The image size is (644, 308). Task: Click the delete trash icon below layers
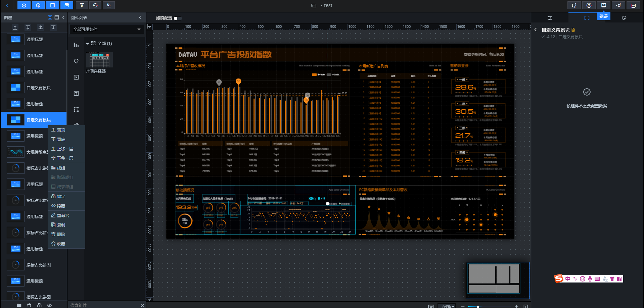pyautogui.click(x=29, y=305)
